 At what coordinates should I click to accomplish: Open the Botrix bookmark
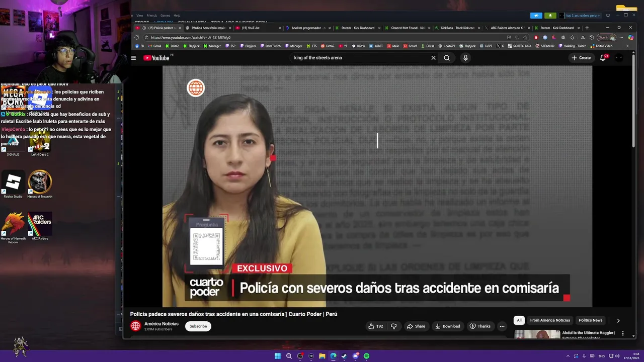(358, 46)
